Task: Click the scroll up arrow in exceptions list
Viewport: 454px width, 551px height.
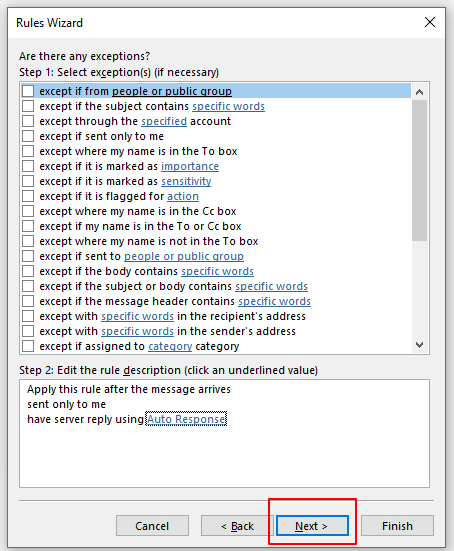Action: [419, 92]
